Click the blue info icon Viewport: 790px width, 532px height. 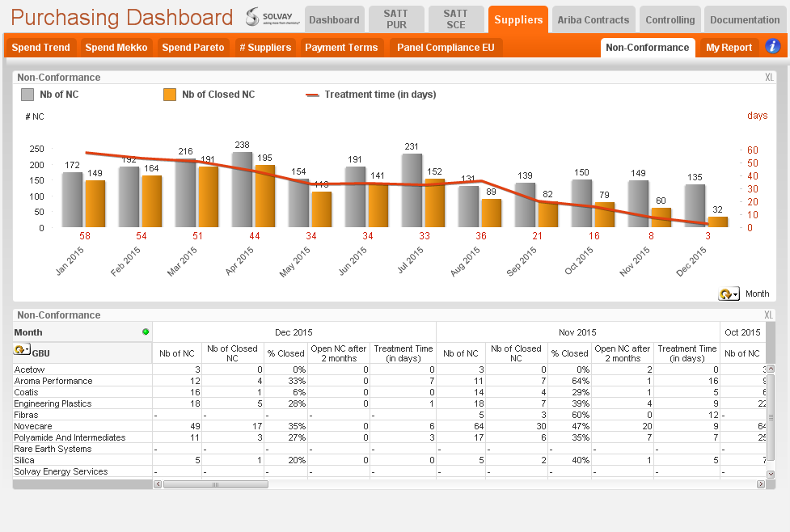point(772,46)
